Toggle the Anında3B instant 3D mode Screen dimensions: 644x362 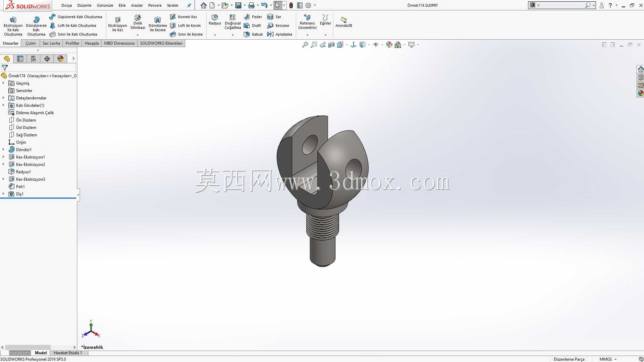pos(344,22)
